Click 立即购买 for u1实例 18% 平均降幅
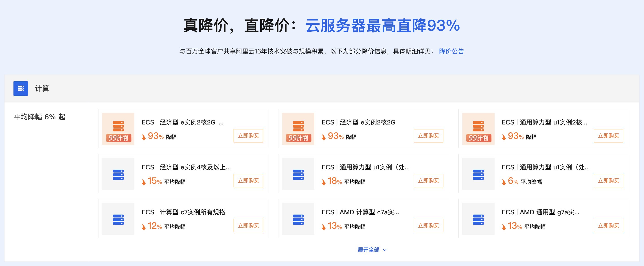644x266 pixels. 428,180
